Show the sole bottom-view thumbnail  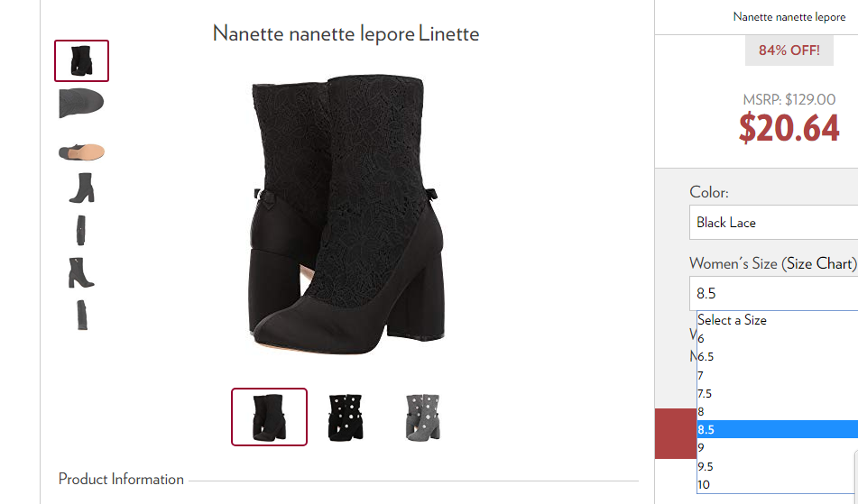point(81,151)
